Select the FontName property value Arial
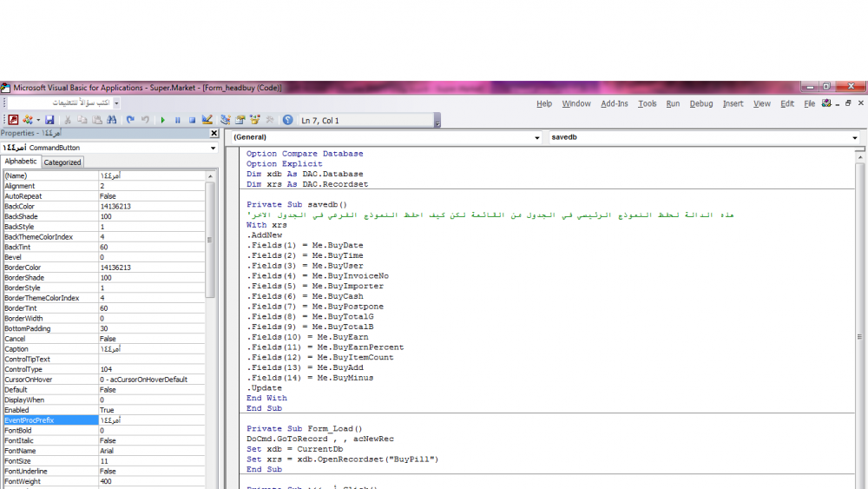This screenshot has width=868, height=489. [x=152, y=451]
